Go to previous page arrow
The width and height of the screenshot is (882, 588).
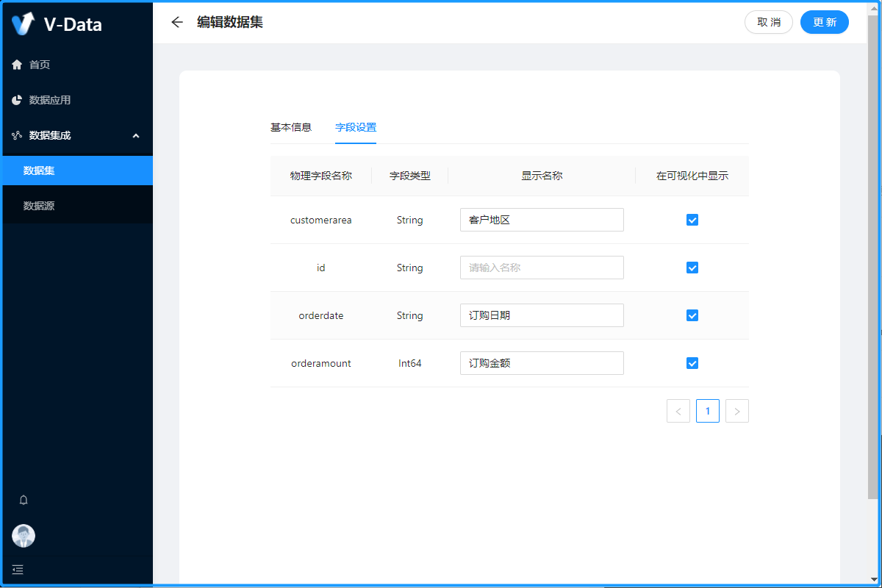[x=678, y=411]
